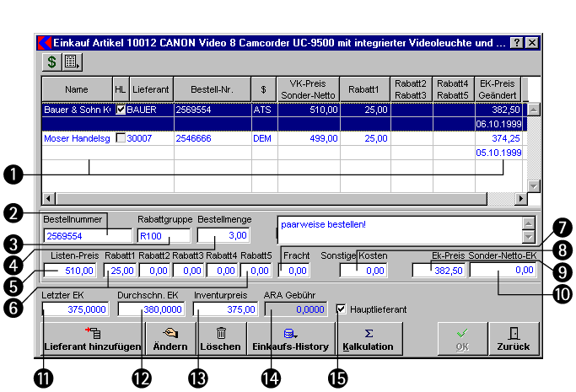Image resolution: width=576 pixels, height=392 pixels.
Task: Click the list calculator toolbar icon
Action: coord(71,62)
